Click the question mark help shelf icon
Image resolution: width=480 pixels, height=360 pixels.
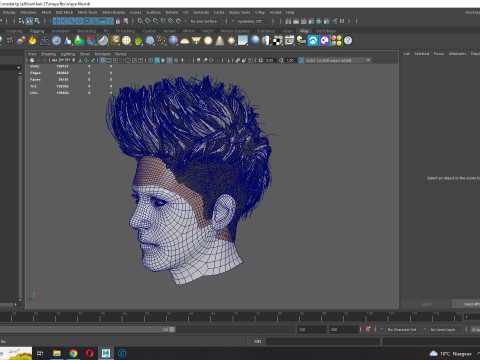click(x=348, y=41)
